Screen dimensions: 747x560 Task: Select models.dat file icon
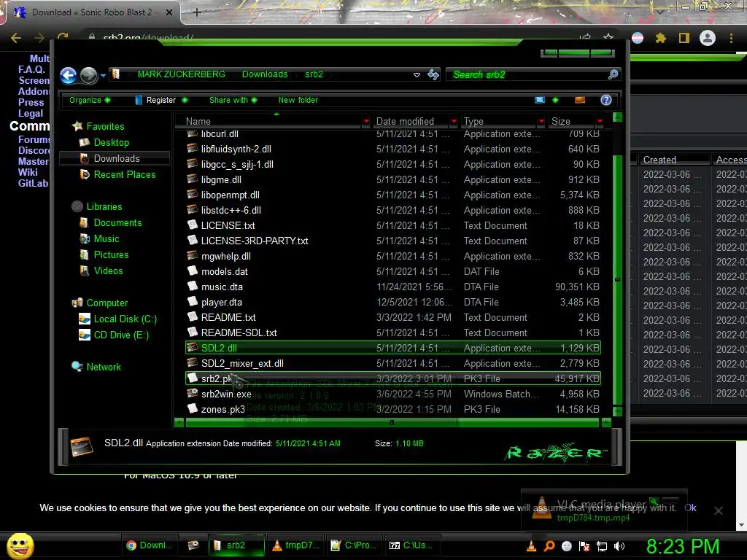click(x=193, y=271)
